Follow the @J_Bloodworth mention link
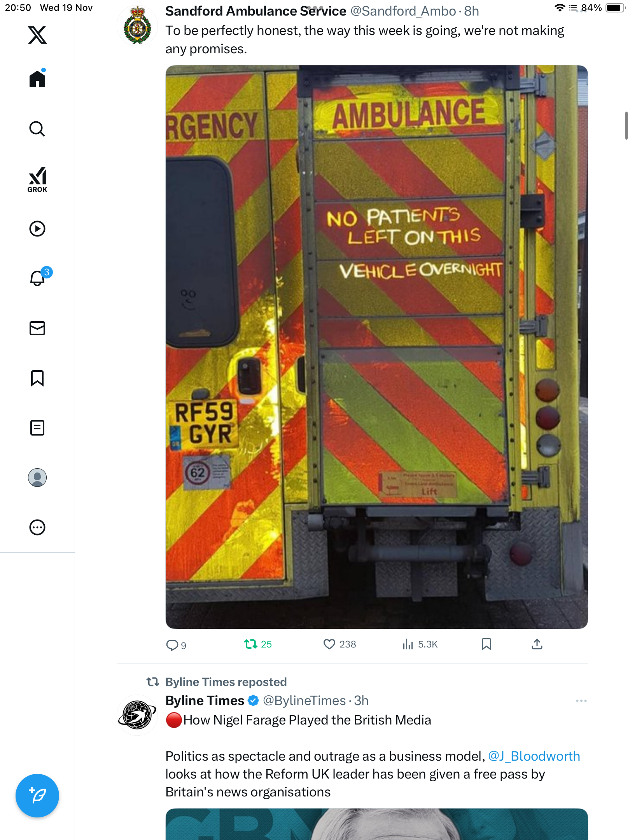Viewport: 630px width, 840px height. pyautogui.click(x=534, y=756)
